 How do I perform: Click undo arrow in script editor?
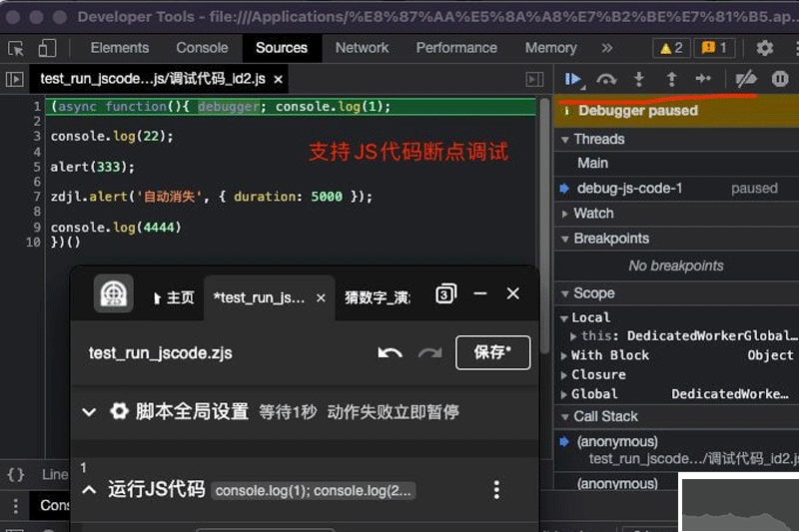coord(390,352)
